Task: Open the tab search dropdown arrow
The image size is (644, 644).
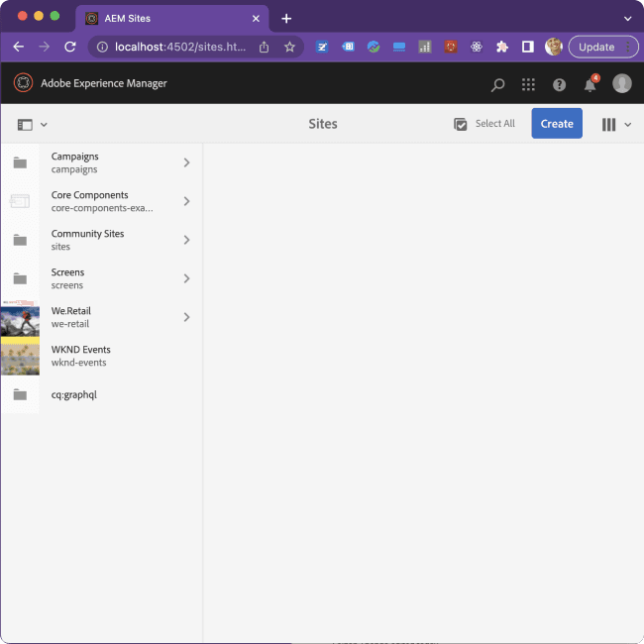Action: pos(627,19)
